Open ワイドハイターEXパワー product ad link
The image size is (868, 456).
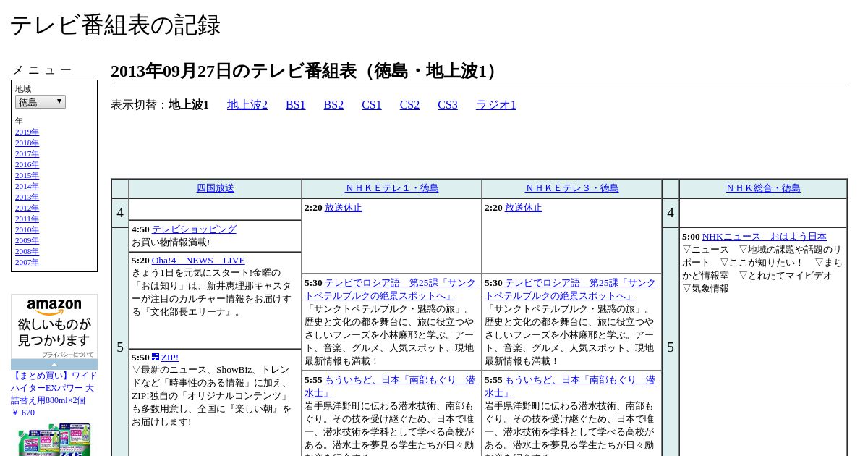coord(54,388)
